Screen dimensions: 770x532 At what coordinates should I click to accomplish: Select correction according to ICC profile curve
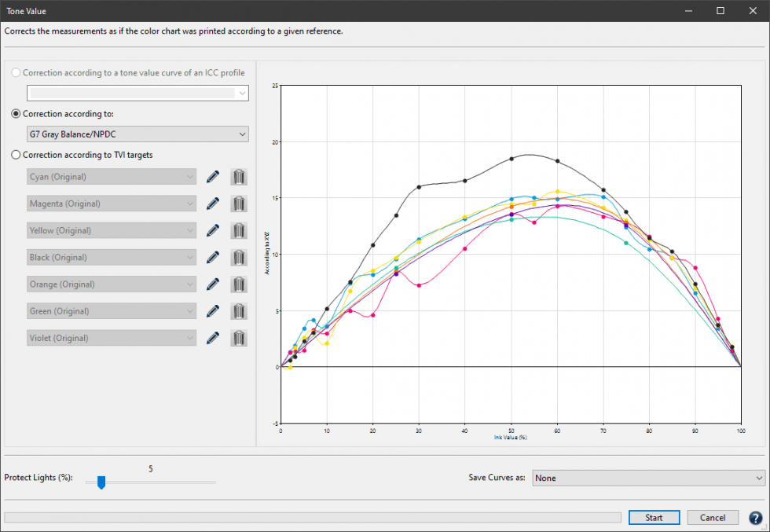(15, 72)
